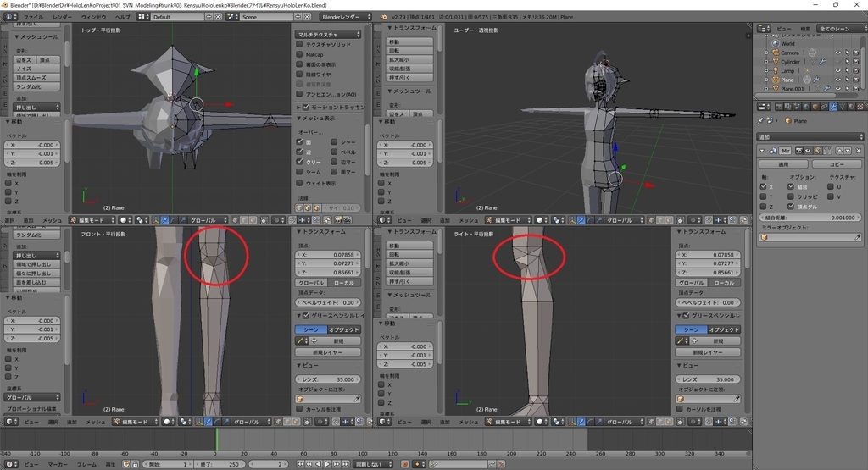
Task: Jump to the timeline end frame
Action: (x=346, y=464)
